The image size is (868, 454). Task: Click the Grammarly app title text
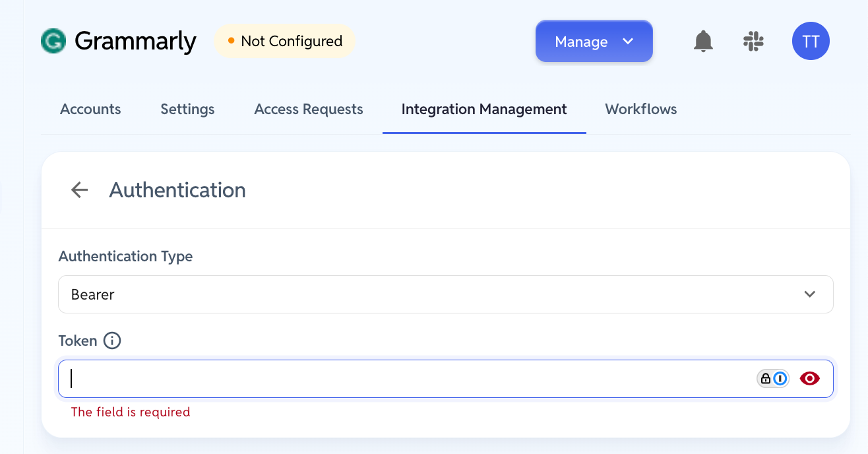click(x=135, y=42)
